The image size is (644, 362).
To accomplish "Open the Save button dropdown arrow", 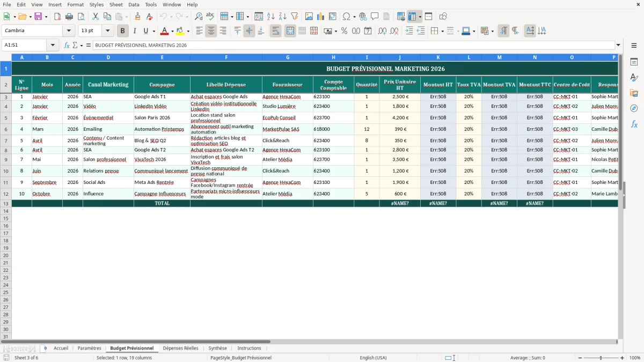I will point(46,17).
